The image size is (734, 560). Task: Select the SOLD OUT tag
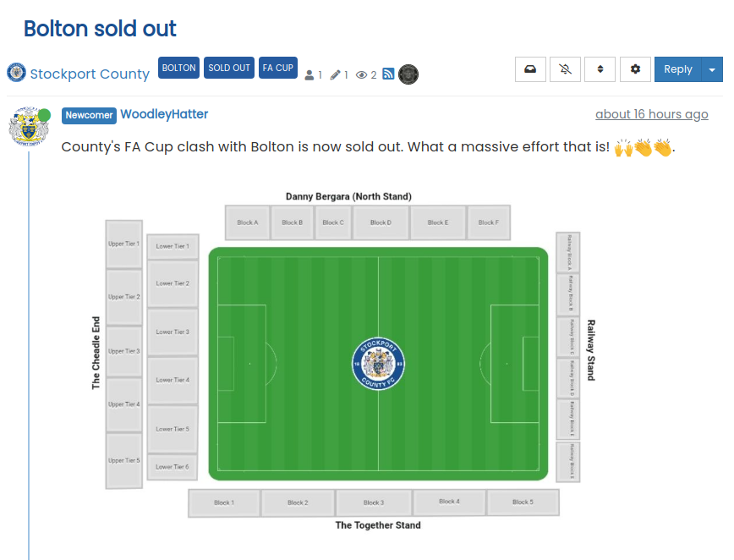click(x=229, y=68)
